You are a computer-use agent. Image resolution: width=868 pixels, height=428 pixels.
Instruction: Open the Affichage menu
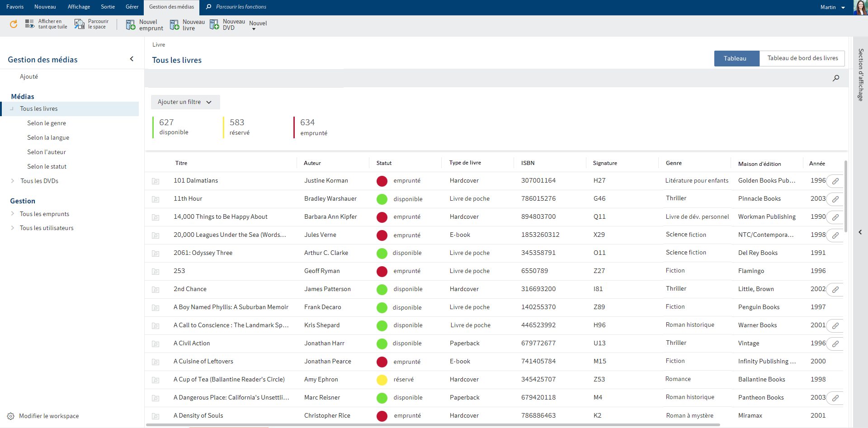coord(79,7)
